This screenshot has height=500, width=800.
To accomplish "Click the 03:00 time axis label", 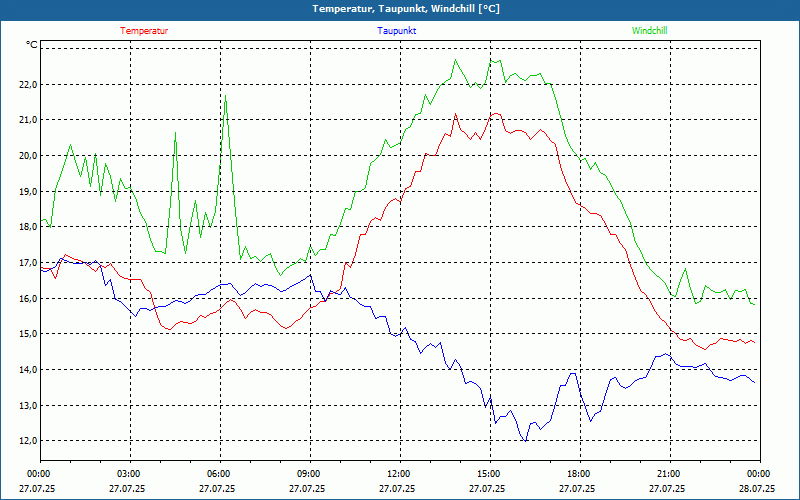I will coord(128,474).
